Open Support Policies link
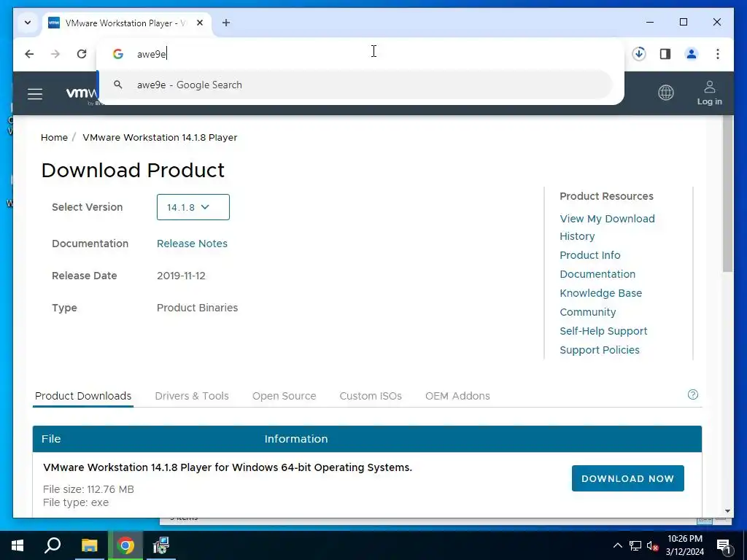 point(600,350)
